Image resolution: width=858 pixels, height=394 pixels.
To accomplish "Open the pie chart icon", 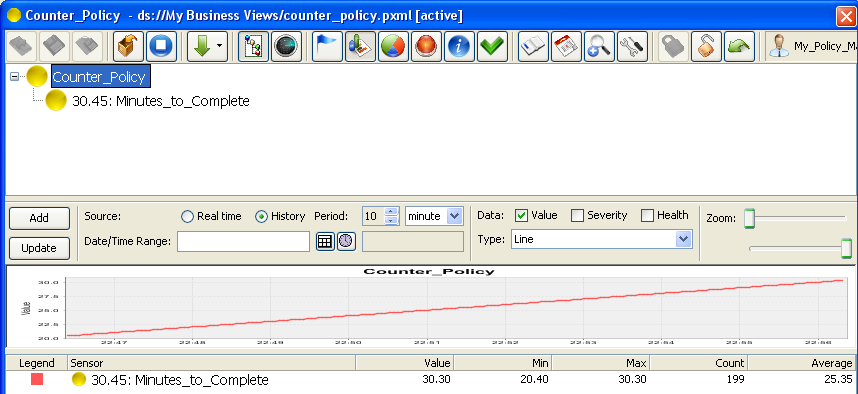I will (x=393, y=47).
